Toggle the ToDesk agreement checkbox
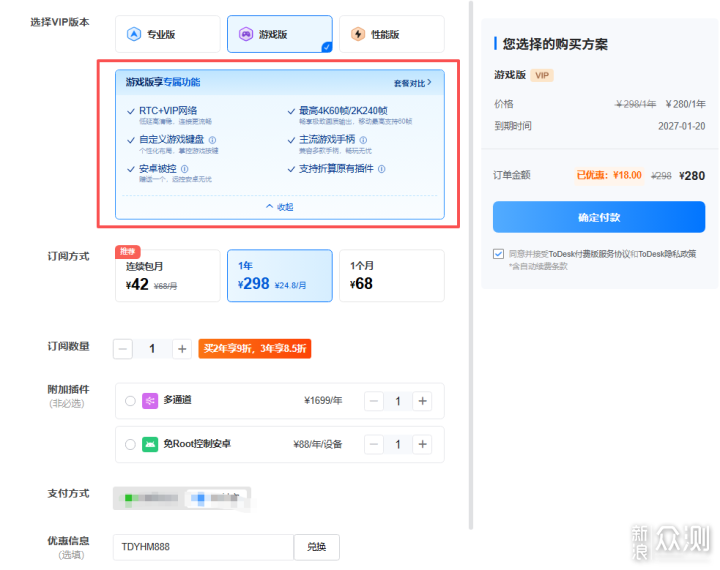The height and width of the screenshot is (570, 720). coord(498,254)
